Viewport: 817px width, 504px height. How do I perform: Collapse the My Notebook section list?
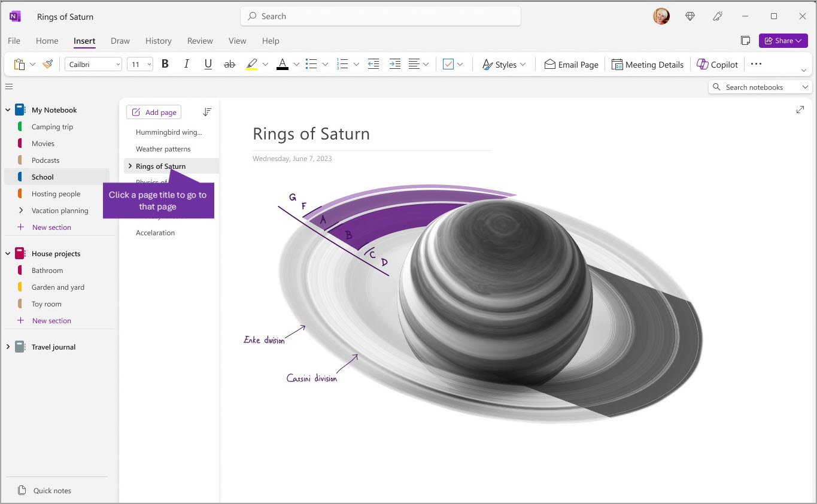click(7, 110)
